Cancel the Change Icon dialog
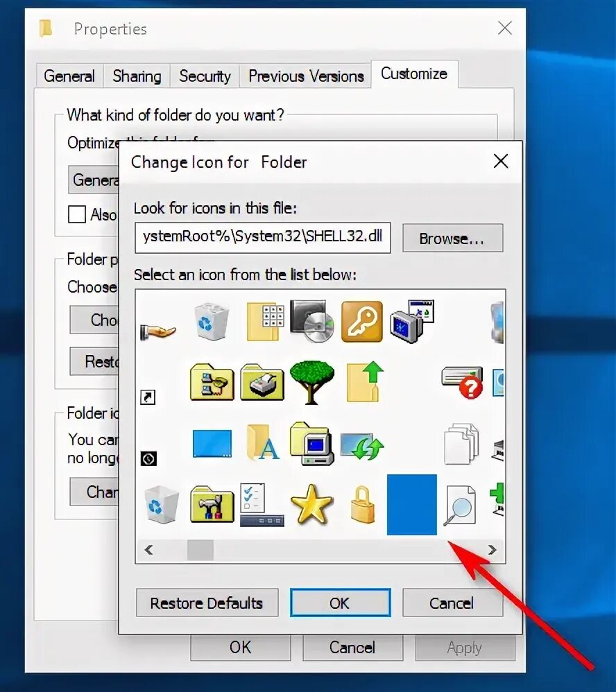The image size is (616, 692). click(x=452, y=603)
